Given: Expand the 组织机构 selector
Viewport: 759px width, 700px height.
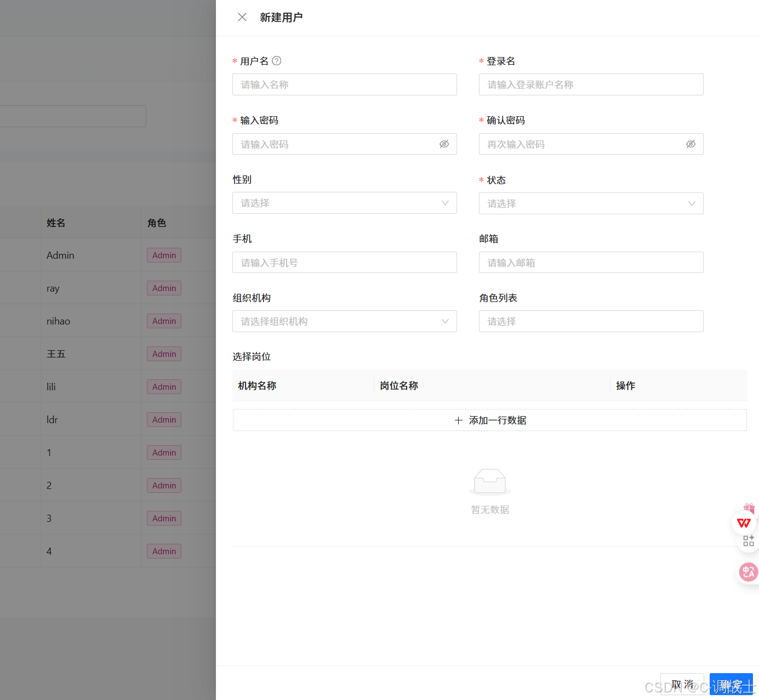Looking at the screenshot, I should 345,321.
